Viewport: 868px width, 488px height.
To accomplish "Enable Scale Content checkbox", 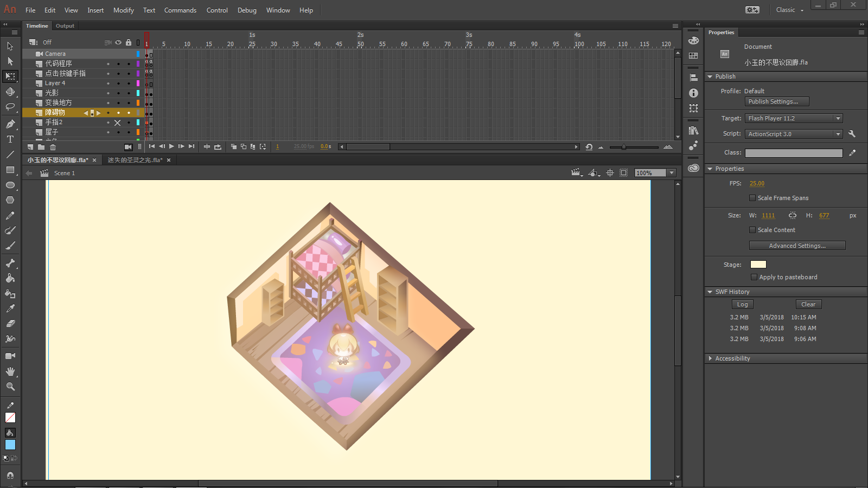I will click(752, 230).
